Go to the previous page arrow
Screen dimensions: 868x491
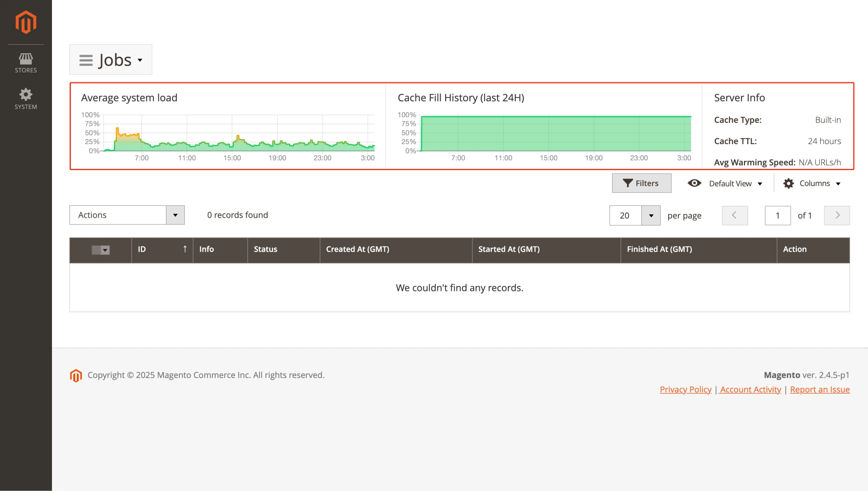coord(735,215)
